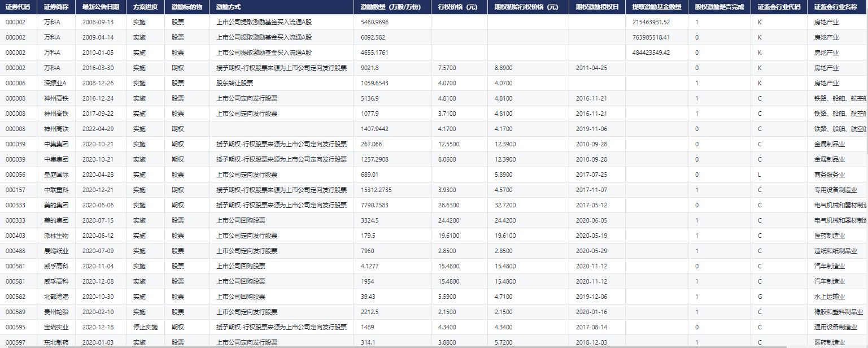Select the grant date 2019-11-06

(x=592, y=129)
